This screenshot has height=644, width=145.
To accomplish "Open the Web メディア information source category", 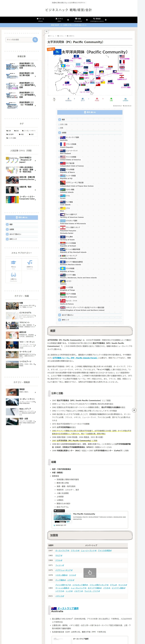I will 22,412.
